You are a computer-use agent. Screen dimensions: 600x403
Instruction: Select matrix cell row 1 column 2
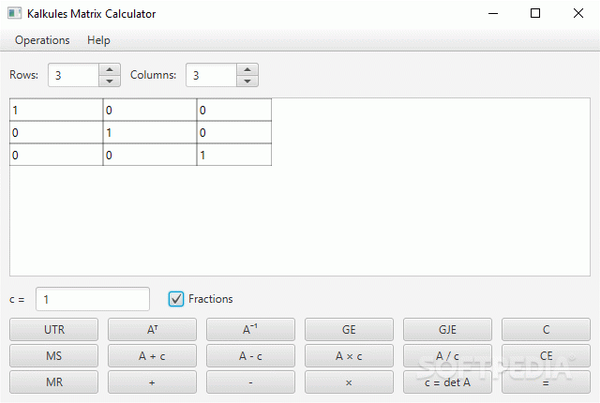pyautogui.click(x=150, y=110)
